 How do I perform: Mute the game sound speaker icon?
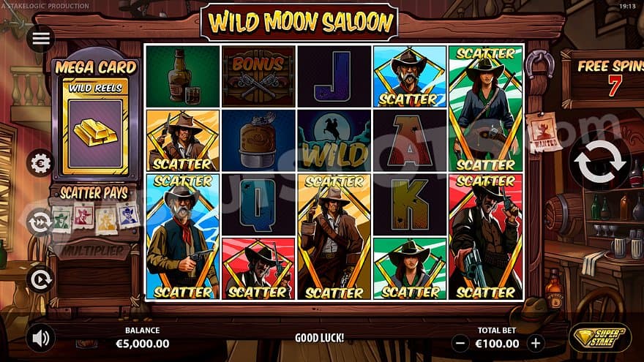pyautogui.click(x=41, y=338)
